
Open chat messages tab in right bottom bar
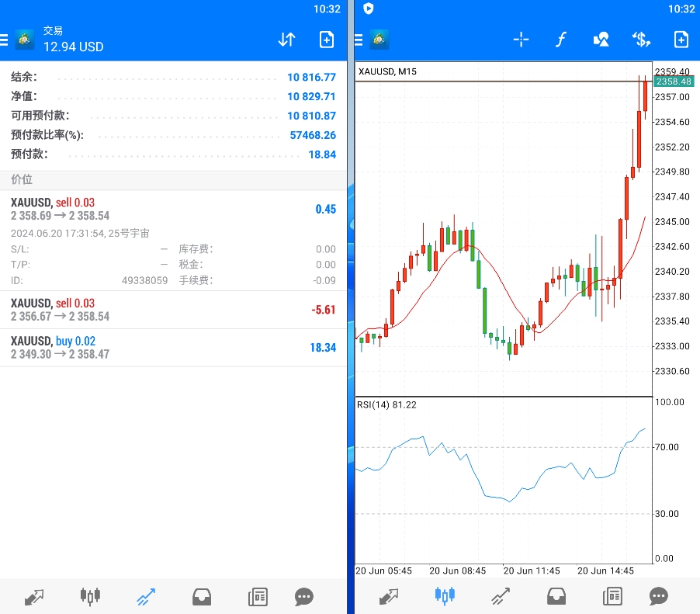click(x=659, y=596)
